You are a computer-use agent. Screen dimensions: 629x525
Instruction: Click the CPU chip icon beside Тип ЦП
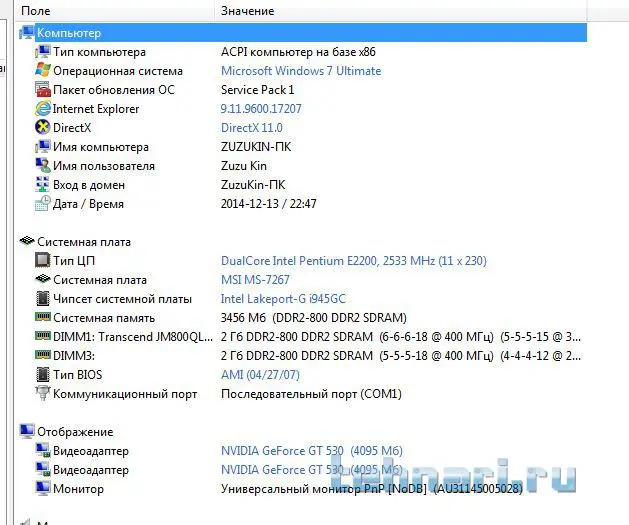43,260
